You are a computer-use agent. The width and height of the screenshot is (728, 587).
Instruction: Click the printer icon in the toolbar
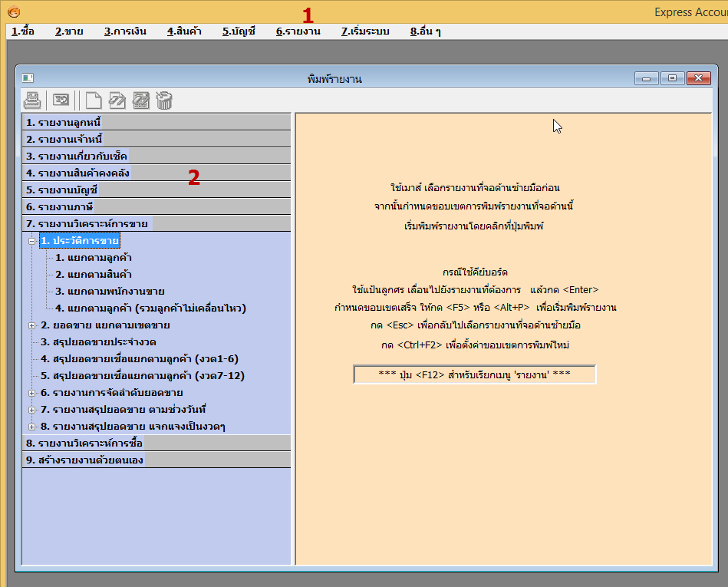(x=32, y=100)
